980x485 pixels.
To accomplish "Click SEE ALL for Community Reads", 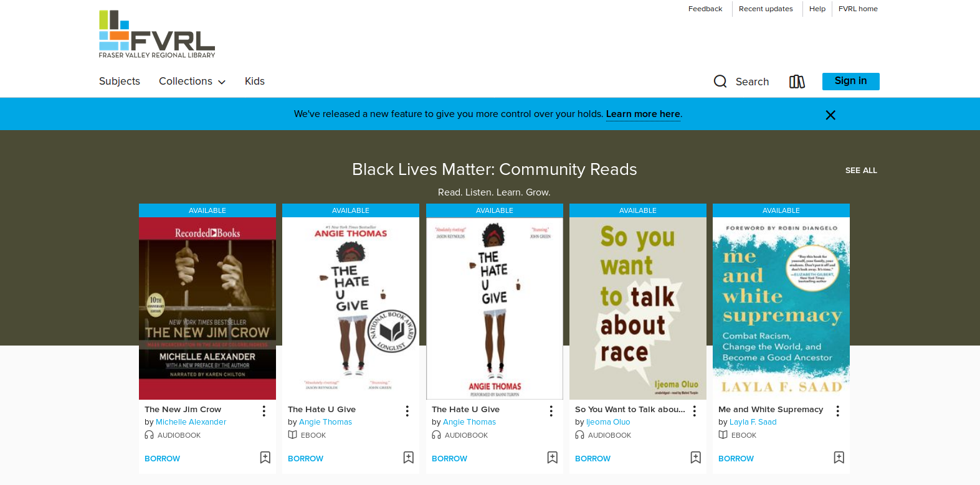I will 861,171.
